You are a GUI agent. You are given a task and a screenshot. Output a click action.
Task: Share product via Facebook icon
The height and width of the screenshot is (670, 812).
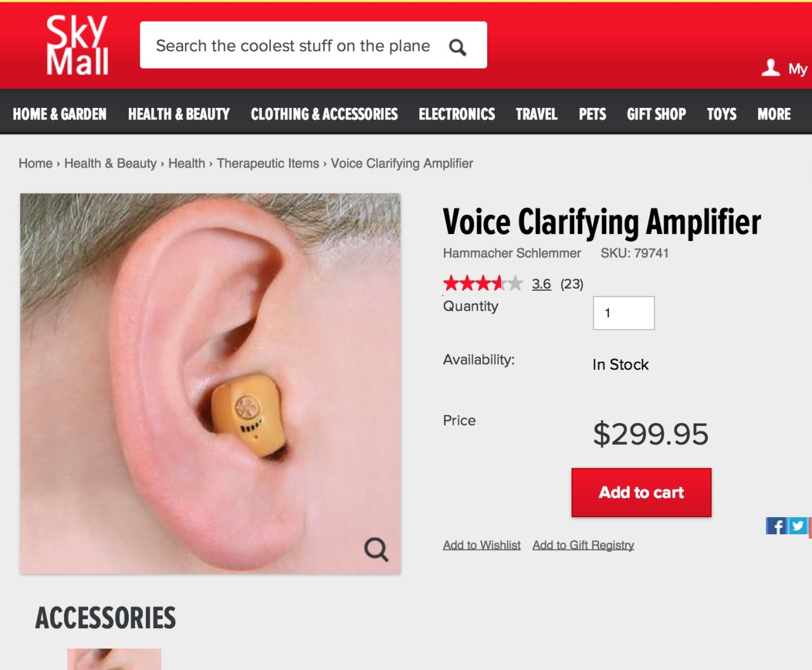tap(776, 526)
